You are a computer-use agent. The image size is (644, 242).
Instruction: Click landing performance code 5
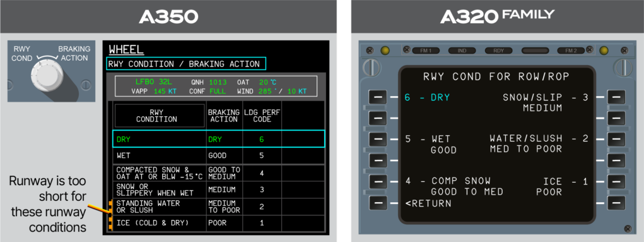(262, 156)
